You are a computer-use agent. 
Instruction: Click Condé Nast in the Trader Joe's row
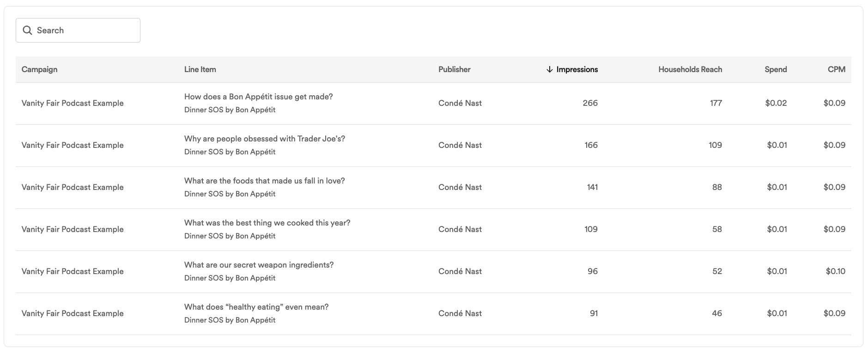460,145
